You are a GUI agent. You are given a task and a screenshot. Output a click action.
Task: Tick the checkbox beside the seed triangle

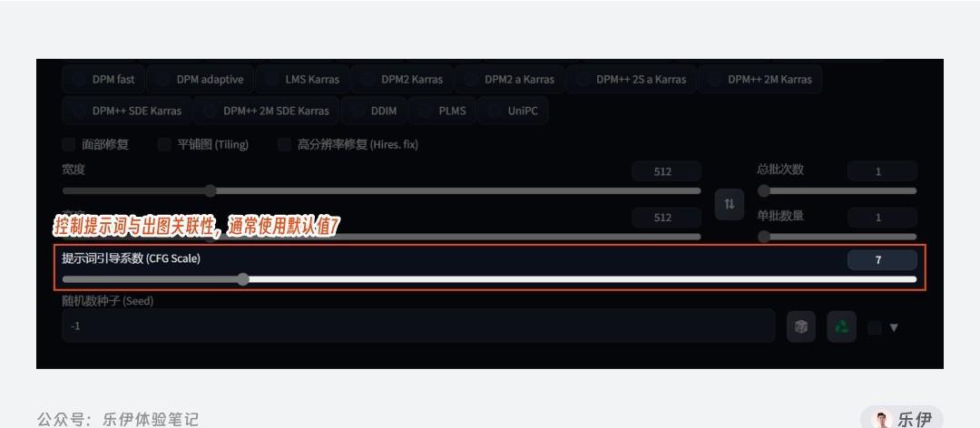click(875, 327)
